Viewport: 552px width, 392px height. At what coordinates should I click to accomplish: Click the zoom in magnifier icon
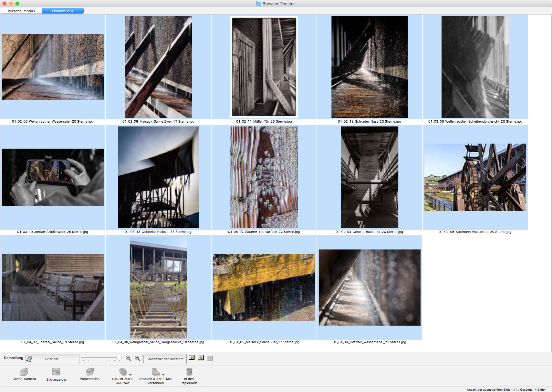pyautogui.click(x=138, y=358)
